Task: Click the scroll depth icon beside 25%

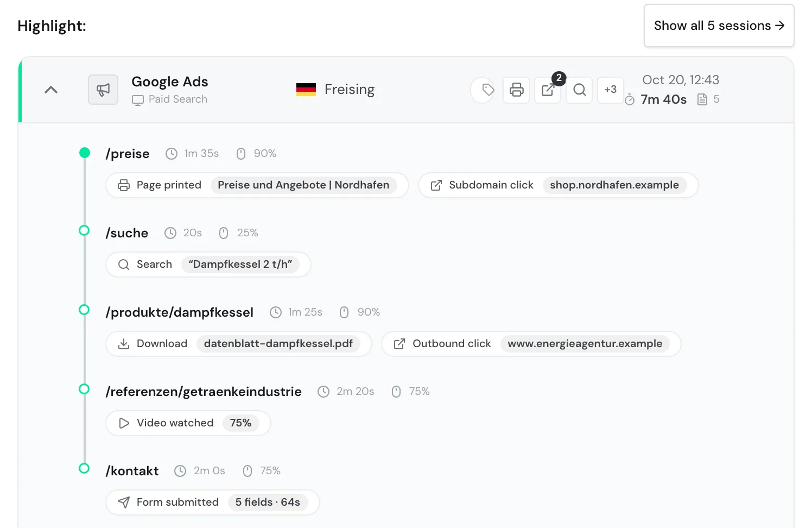Action: (224, 233)
